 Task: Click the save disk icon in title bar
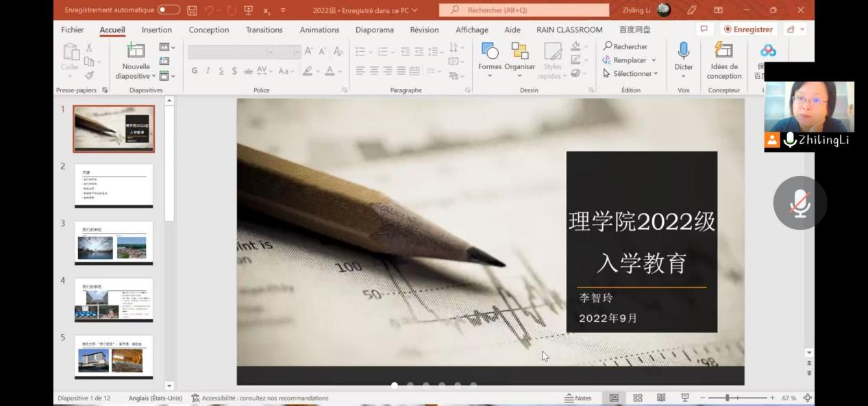[192, 10]
